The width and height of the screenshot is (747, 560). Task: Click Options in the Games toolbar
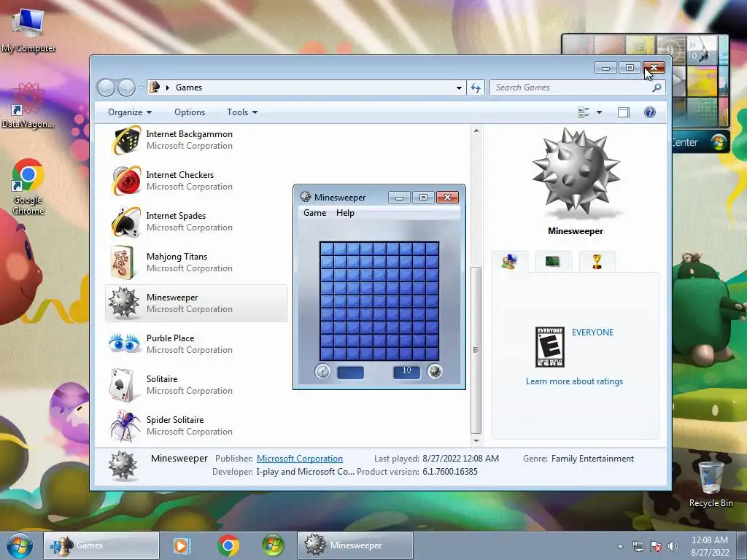[x=190, y=112]
